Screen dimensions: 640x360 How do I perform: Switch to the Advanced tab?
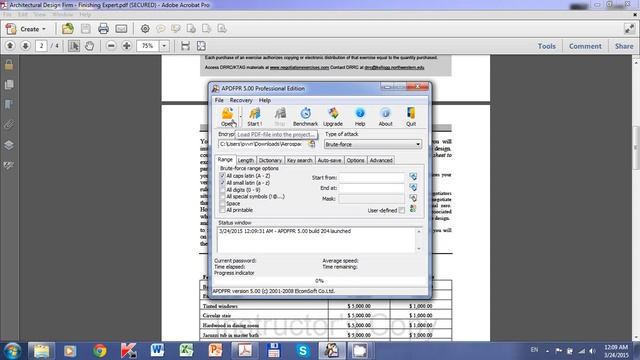tap(381, 160)
